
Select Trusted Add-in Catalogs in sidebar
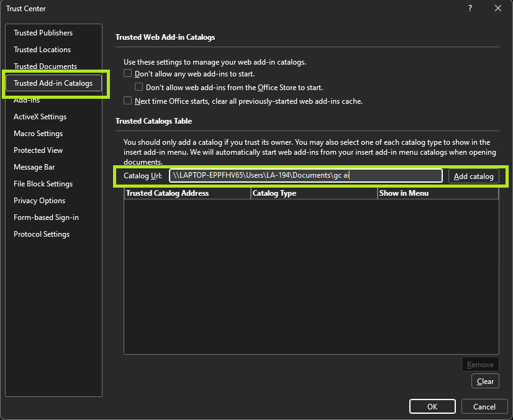coord(53,83)
